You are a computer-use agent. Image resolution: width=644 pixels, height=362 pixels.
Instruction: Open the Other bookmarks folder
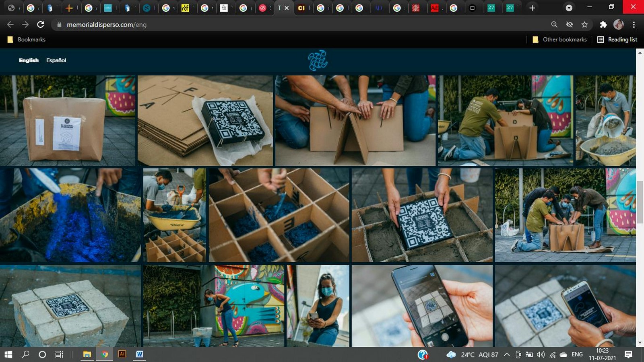[x=559, y=39]
